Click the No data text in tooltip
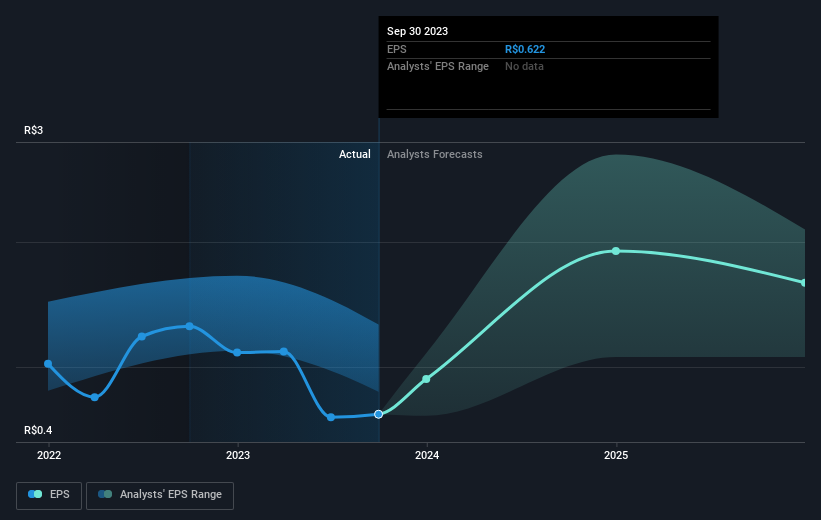821x520 pixels. [524, 67]
